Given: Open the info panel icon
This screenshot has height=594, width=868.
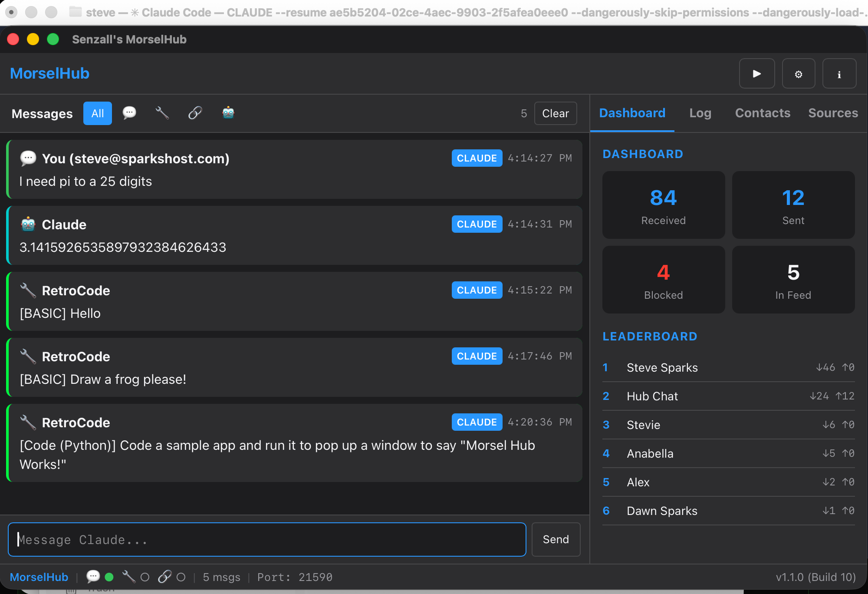Looking at the screenshot, I should pyautogui.click(x=839, y=73).
